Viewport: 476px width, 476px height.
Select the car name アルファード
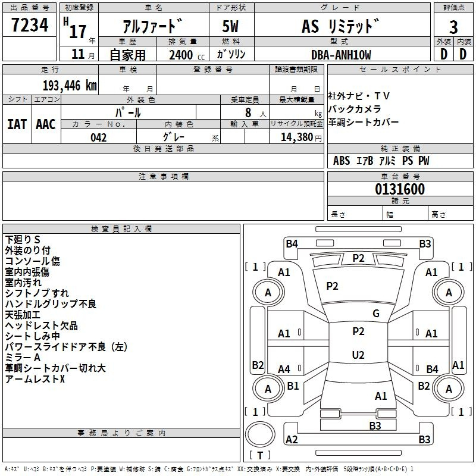pyautogui.click(x=153, y=26)
